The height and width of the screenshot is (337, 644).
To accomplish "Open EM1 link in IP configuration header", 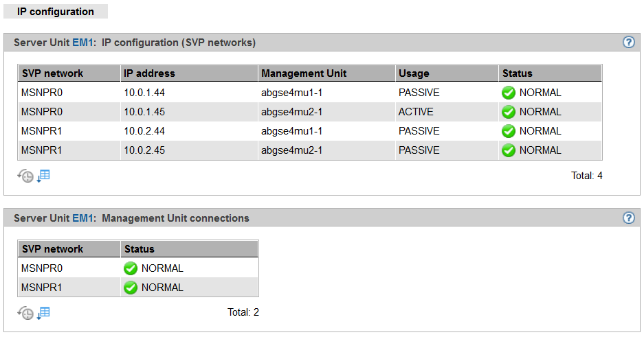I will point(82,43).
